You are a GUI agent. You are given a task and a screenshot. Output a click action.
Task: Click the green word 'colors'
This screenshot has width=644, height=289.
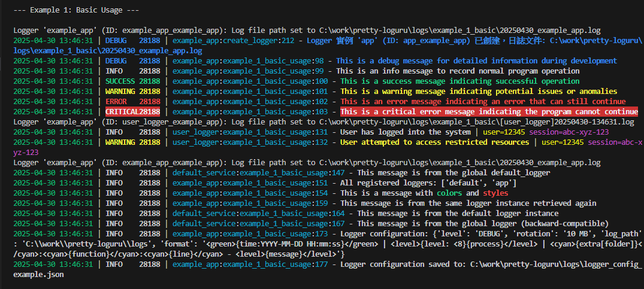click(x=449, y=193)
